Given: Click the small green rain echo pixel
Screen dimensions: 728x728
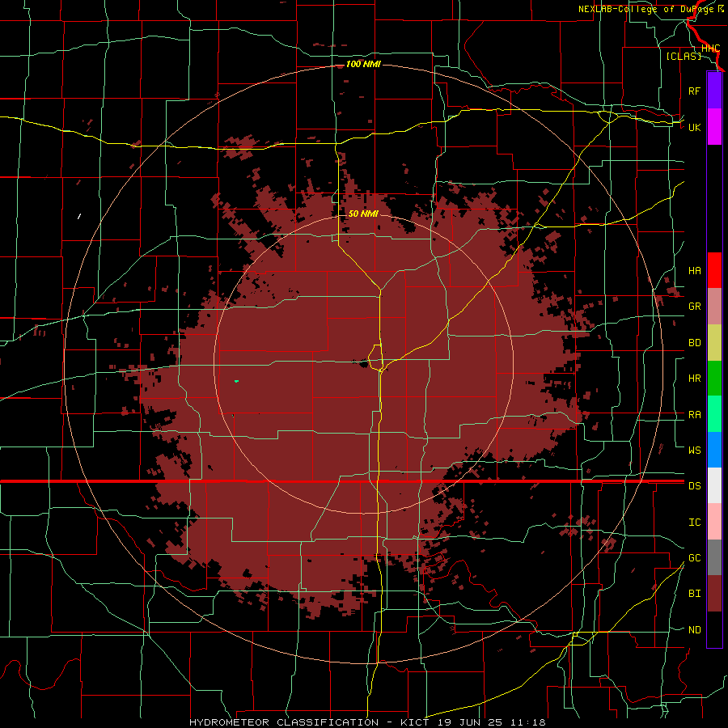Looking at the screenshot, I should pyautogui.click(x=237, y=381).
